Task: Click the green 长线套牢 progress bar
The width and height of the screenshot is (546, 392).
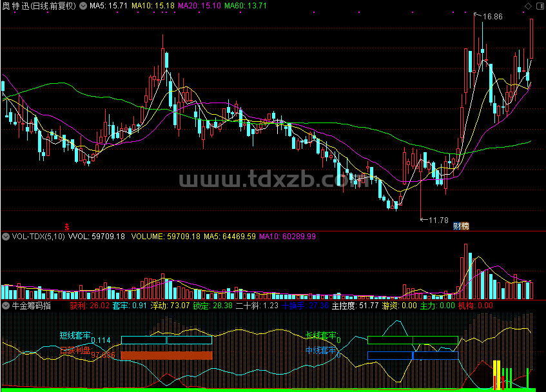Action: (413, 340)
